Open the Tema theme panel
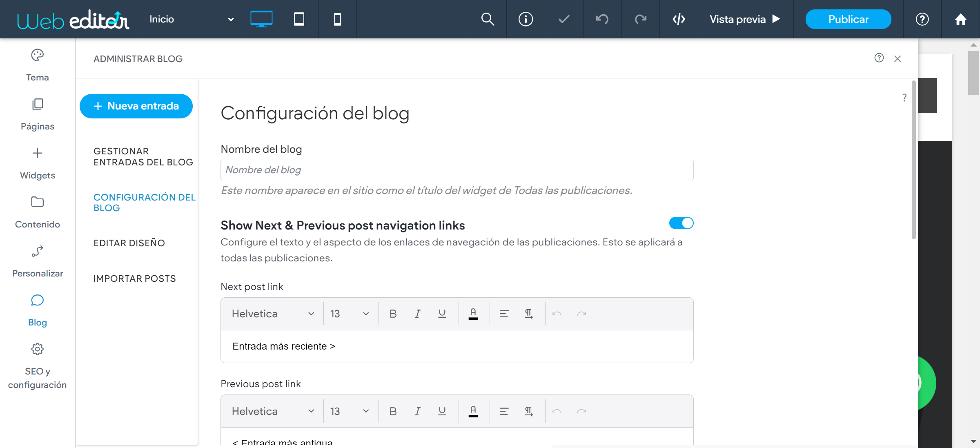Viewport: 980px width, 448px height. [x=37, y=65]
